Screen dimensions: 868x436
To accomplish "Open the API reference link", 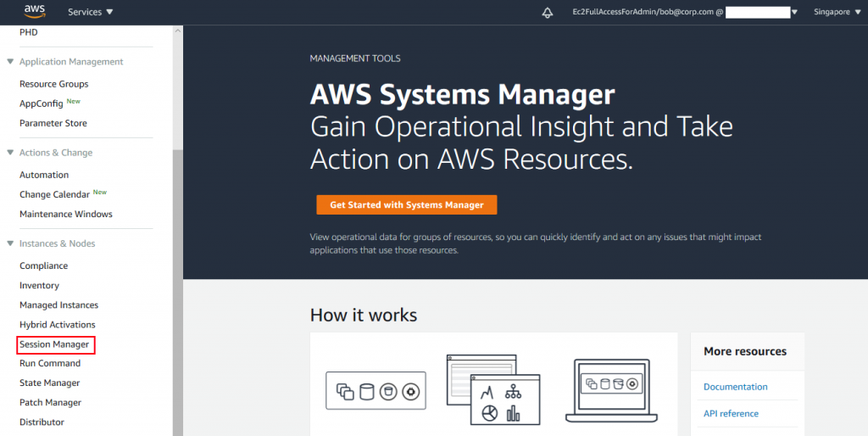I will click(731, 413).
